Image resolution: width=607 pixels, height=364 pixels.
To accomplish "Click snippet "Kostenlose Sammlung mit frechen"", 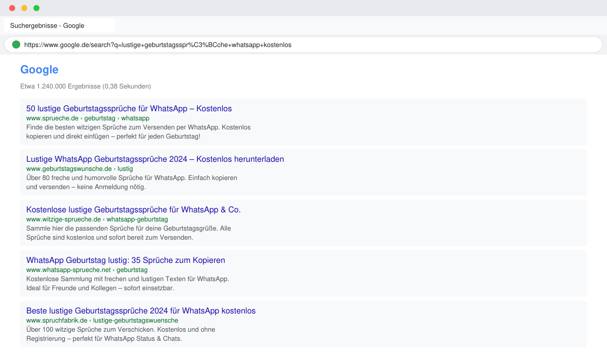I will [127, 284].
